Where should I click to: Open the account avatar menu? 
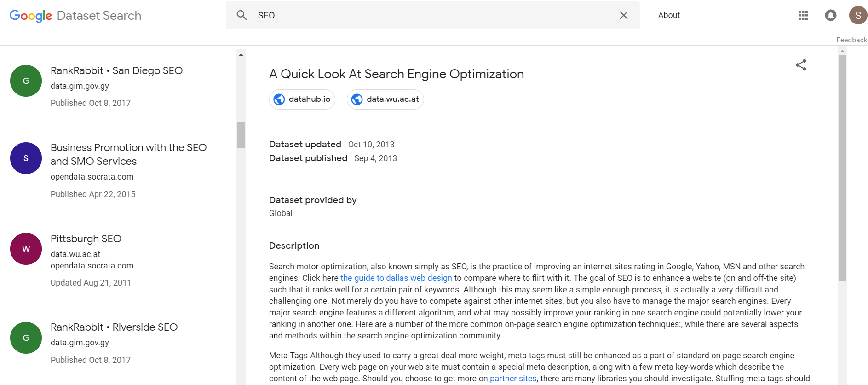pyautogui.click(x=857, y=15)
